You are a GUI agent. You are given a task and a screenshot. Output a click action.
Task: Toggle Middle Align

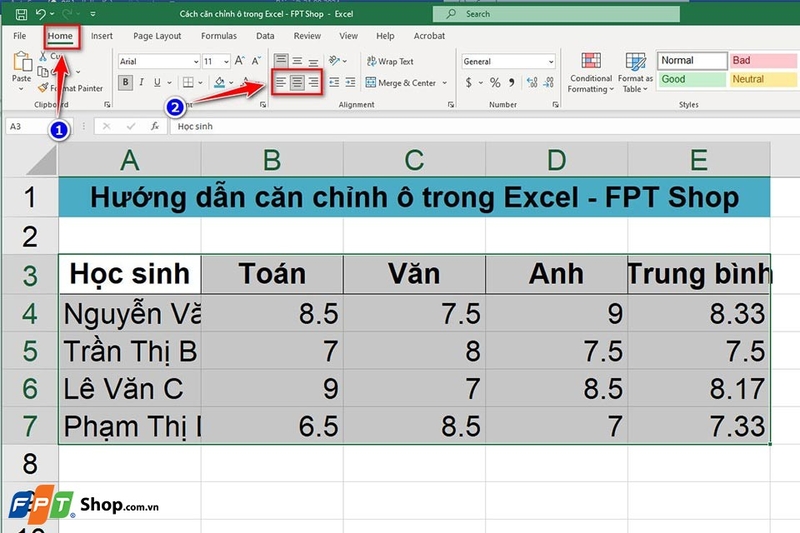pos(297,61)
